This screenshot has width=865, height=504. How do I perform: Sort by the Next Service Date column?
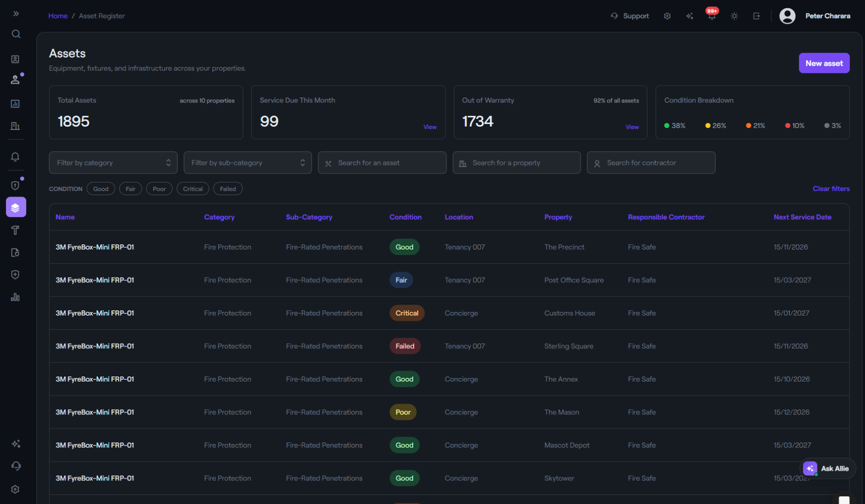[x=802, y=217]
